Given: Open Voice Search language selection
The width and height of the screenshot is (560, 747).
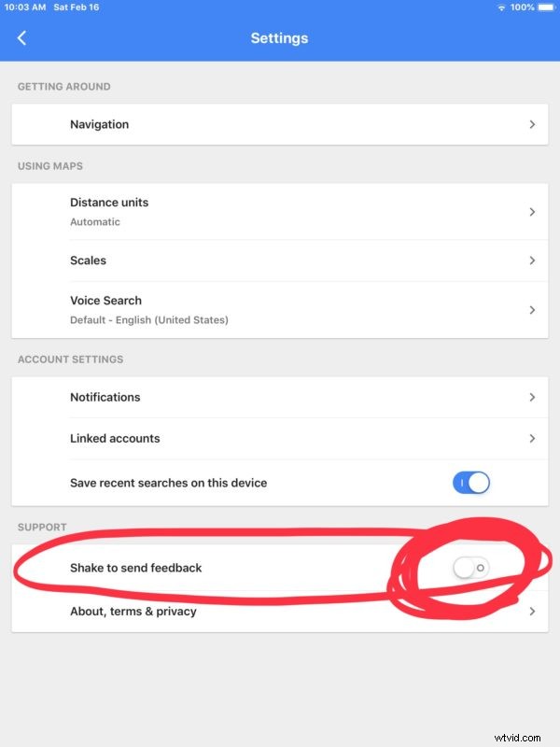Looking at the screenshot, I should 280,309.
